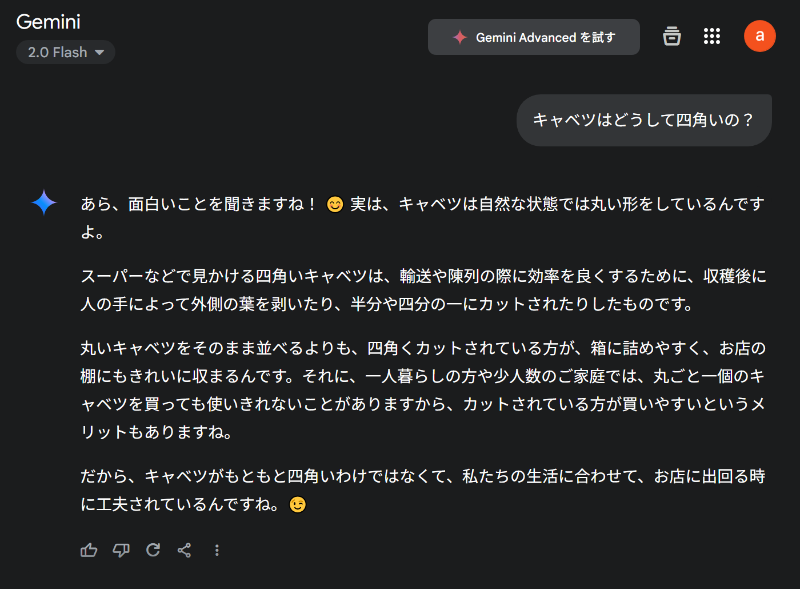Open the orange "a" account avatar

[760, 36]
